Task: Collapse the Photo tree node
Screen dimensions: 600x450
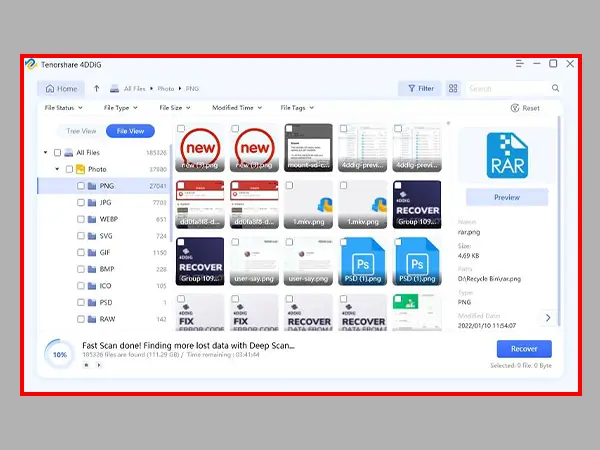Action: 57,169
